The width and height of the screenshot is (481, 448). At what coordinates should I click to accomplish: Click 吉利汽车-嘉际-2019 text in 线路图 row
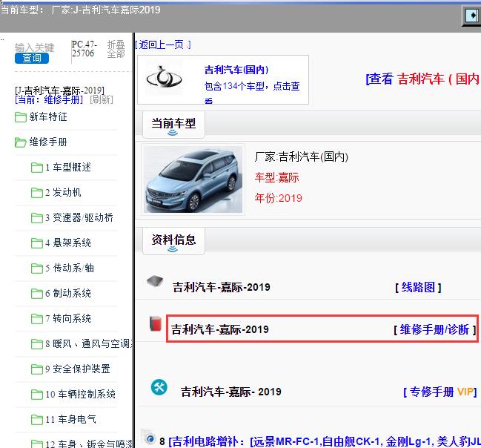coord(221,287)
